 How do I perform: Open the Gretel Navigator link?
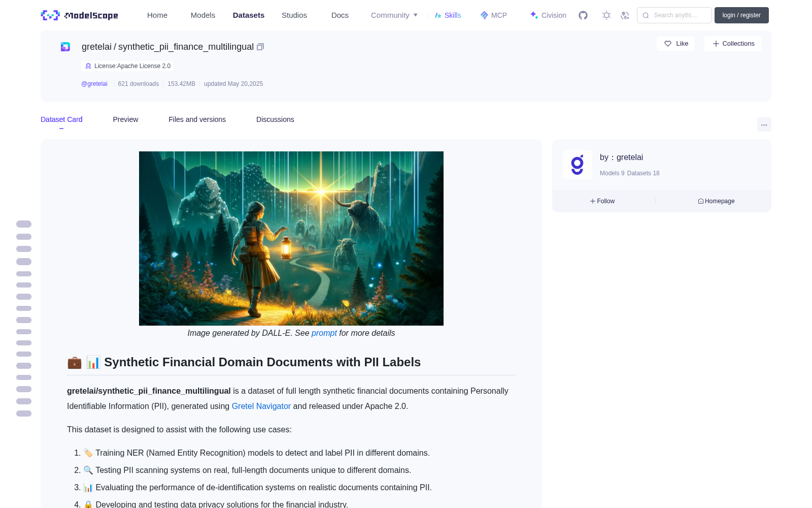coord(261,406)
